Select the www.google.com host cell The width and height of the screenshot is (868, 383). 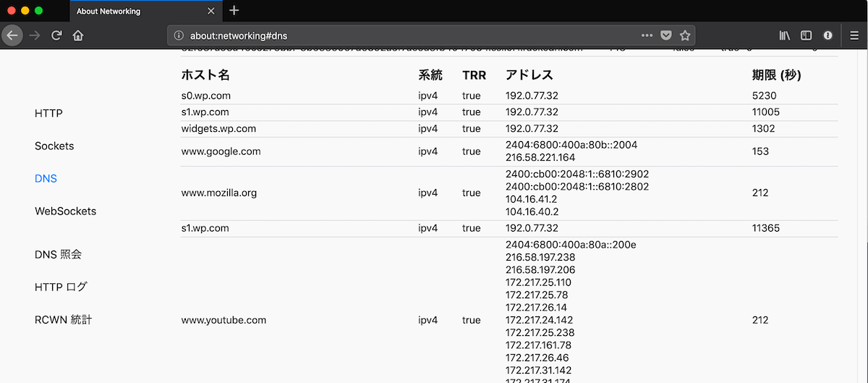click(221, 152)
